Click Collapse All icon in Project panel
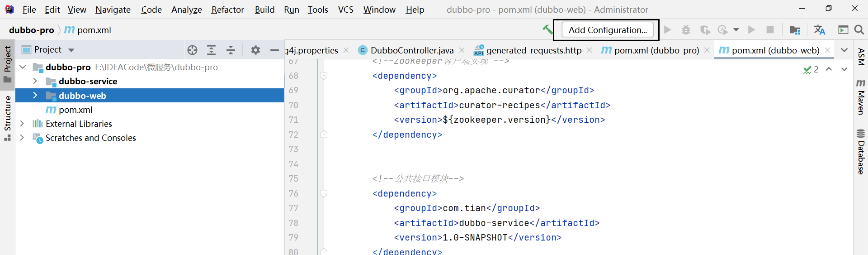Image resolution: width=868 pixels, height=255 pixels. [231, 50]
